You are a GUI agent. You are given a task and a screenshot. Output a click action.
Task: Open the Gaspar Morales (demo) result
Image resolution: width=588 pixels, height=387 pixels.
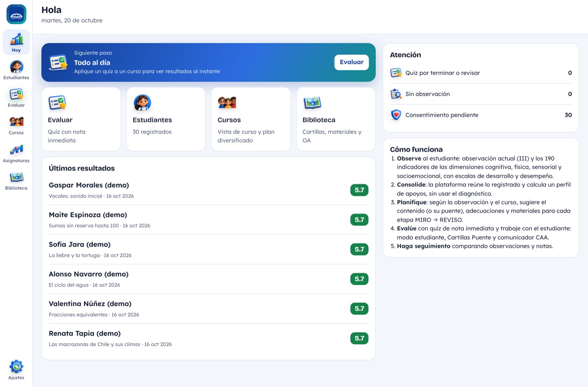(x=209, y=190)
